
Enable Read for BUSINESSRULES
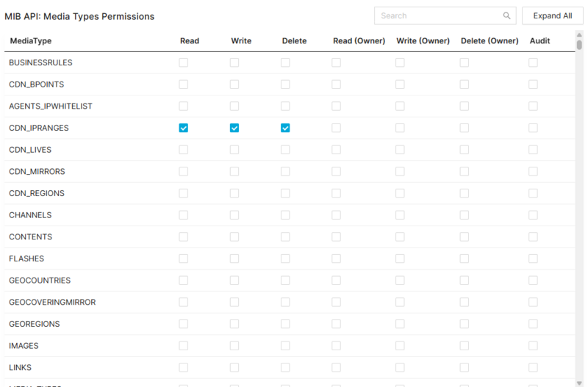184,62
